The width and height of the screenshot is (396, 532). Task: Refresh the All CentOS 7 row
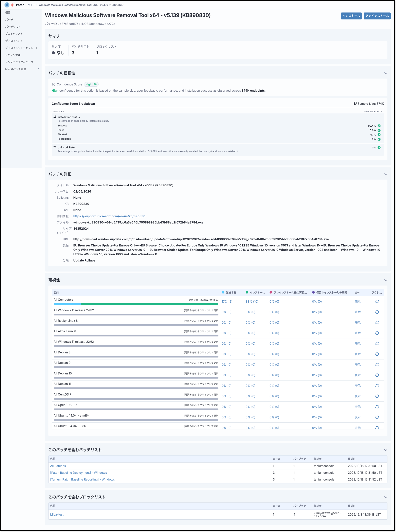point(377,396)
